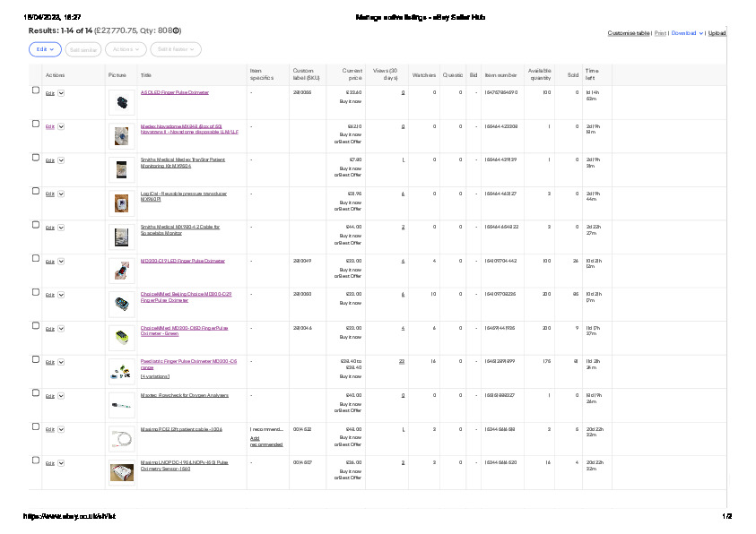Select the checkbox for Maxtec Flowcheck listing
Viewport: 756px width, 534px height.
click(36, 393)
